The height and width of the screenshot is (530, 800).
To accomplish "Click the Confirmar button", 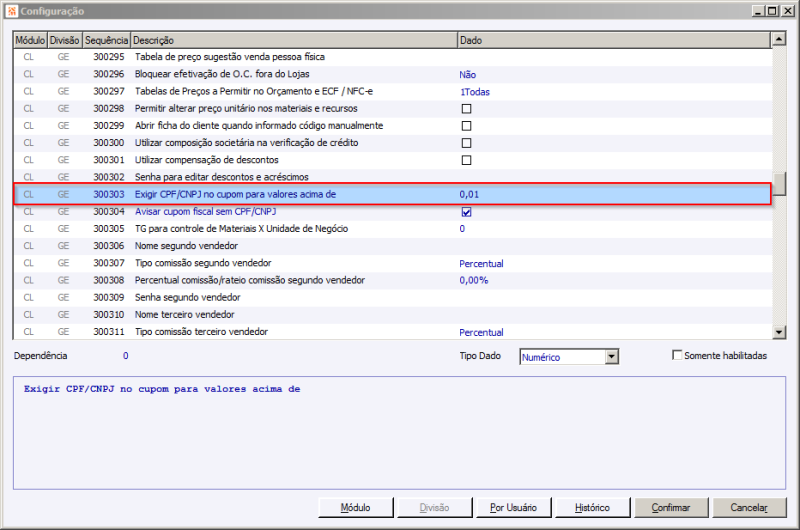I will 671,508.
